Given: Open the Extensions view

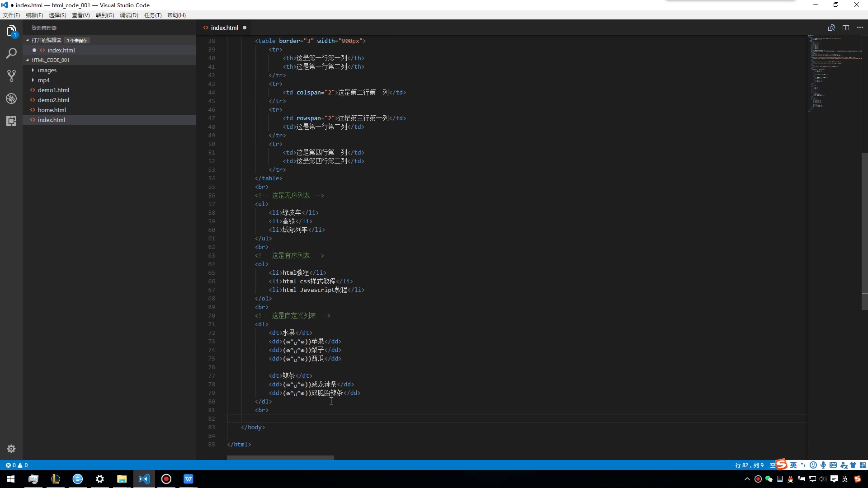Looking at the screenshot, I should click(x=11, y=121).
